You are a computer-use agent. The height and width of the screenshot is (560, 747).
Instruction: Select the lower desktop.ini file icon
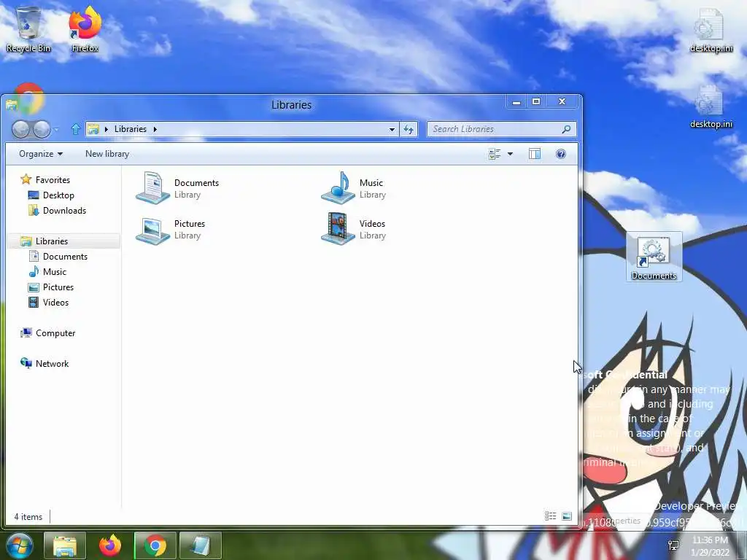pyautogui.click(x=711, y=106)
